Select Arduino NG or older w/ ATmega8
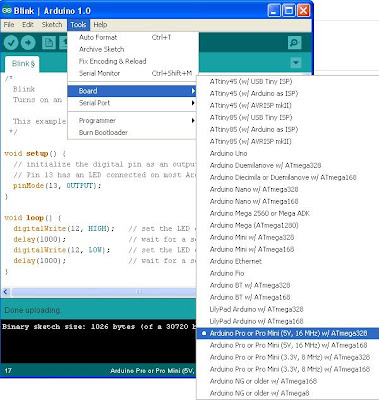Screen dimensions: 379x400 click(288, 394)
